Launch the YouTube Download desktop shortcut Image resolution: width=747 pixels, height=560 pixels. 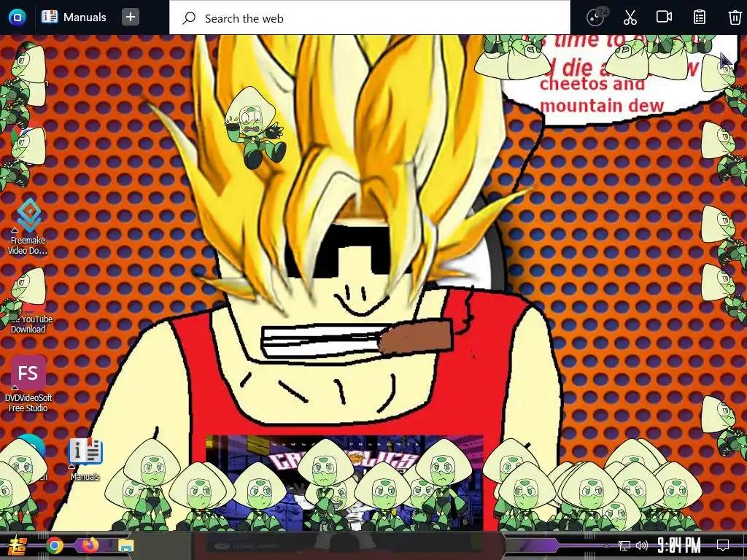coord(28,305)
